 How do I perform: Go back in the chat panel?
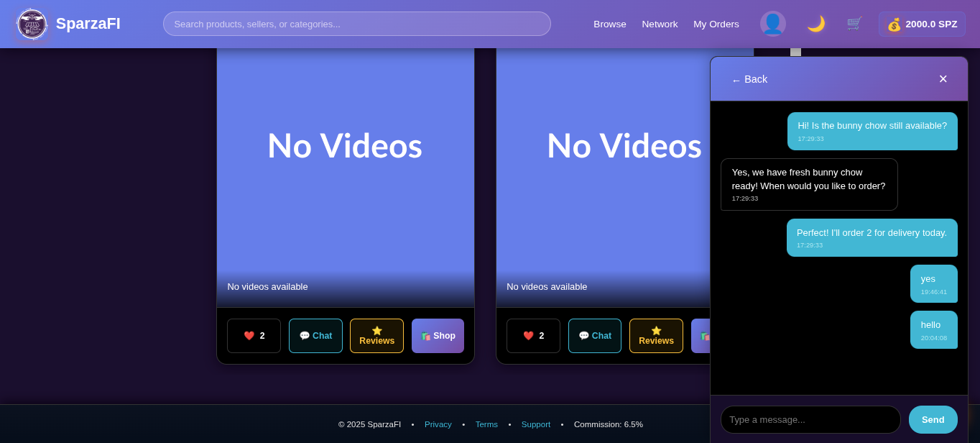click(x=749, y=79)
